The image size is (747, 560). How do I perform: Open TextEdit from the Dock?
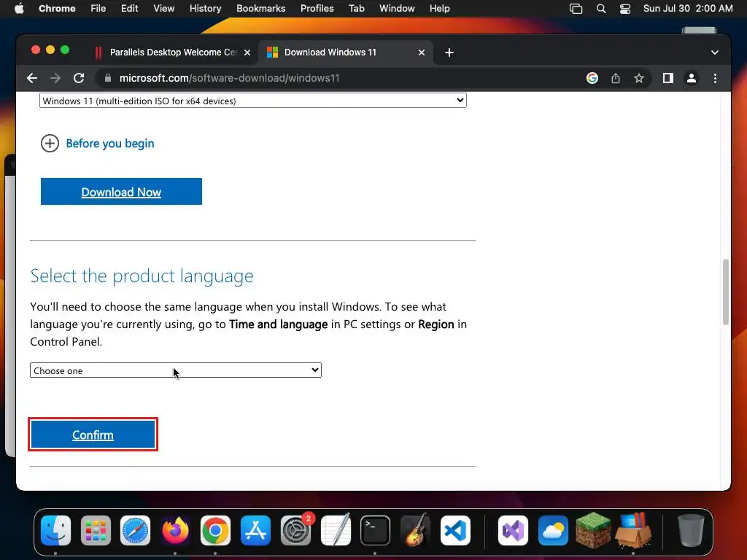336,530
